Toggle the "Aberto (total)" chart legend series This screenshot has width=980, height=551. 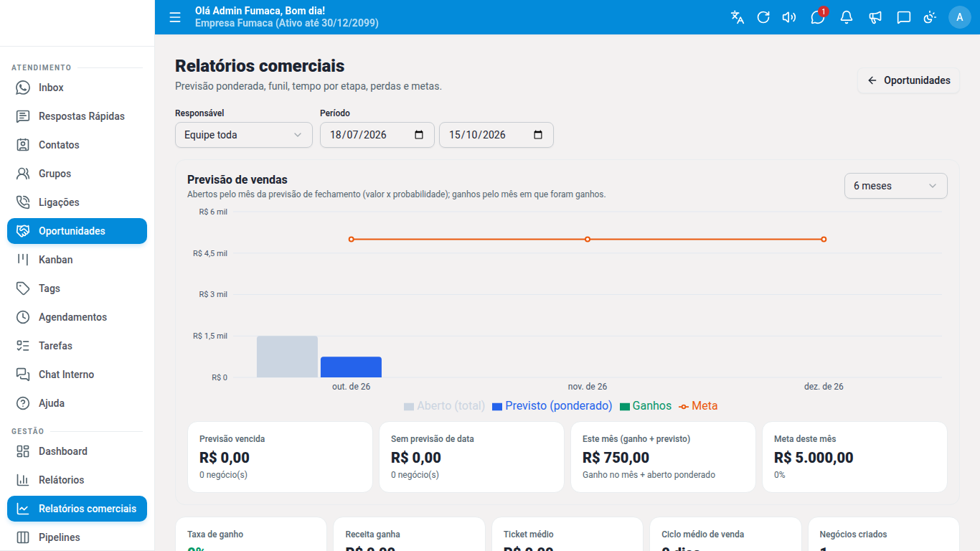click(445, 406)
